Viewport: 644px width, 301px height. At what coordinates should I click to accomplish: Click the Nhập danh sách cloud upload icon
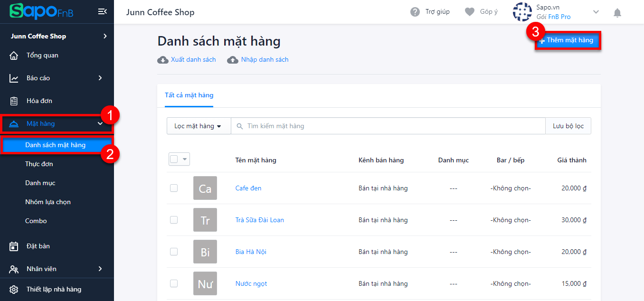[233, 60]
